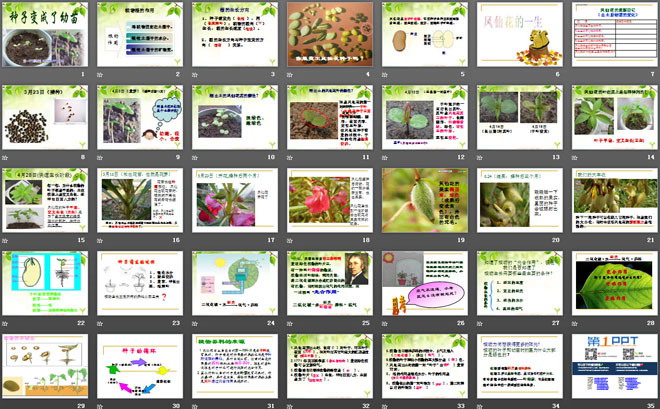Viewport: 660px width, 409px height.
Task: Click the animation star icon under slide 5
Action: point(385,75)
